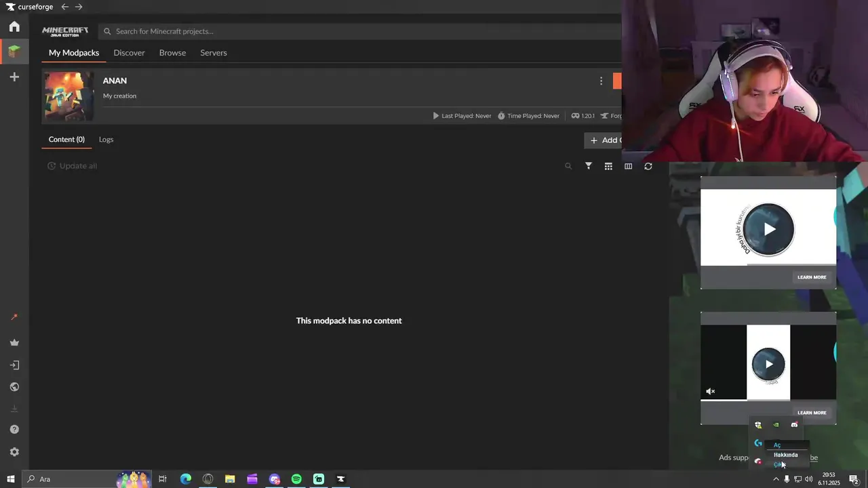Click the ANAN modpack thumbnail
This screenshot has width=868, height=488.
click(x=69, y=97)
